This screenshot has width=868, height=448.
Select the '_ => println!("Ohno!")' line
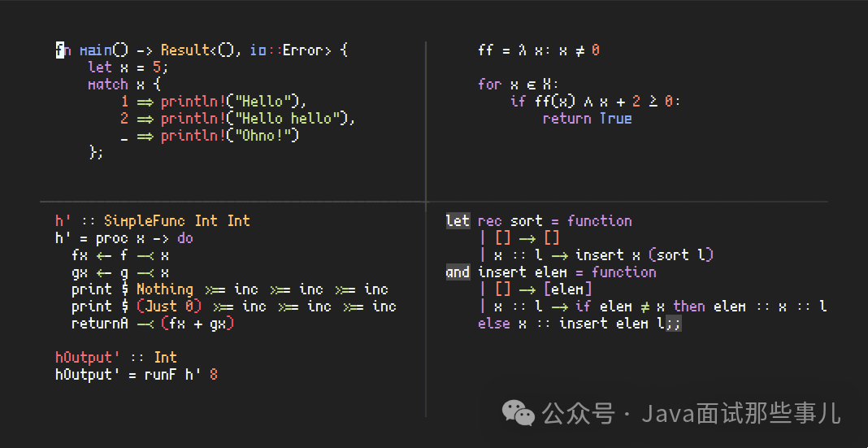tap(209, 136)
